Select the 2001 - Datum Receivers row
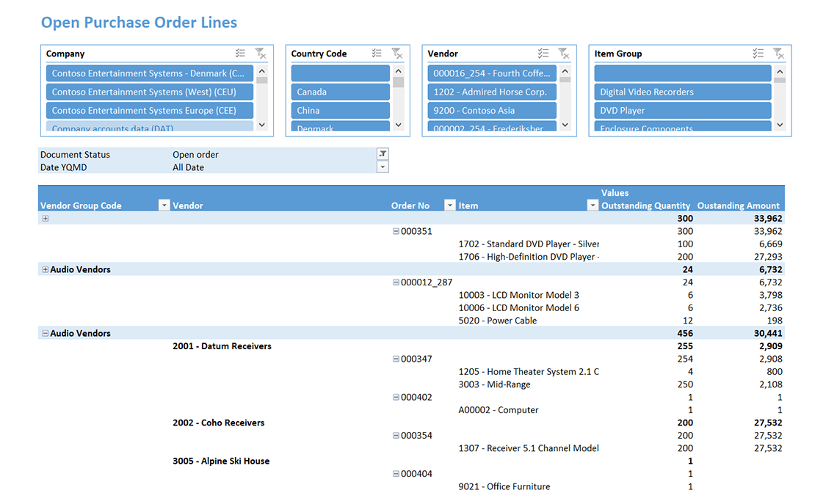 click(222, 346)
